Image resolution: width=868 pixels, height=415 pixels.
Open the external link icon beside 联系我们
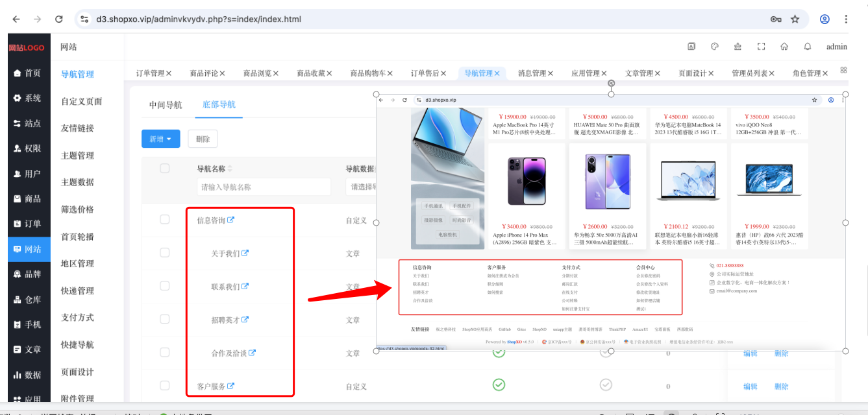[245, 286]
